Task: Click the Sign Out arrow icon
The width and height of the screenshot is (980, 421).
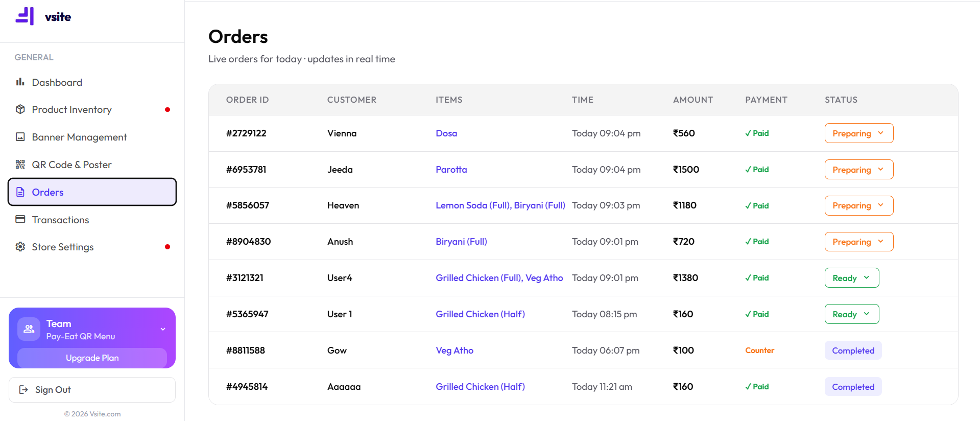Action: tap(23, 390)
